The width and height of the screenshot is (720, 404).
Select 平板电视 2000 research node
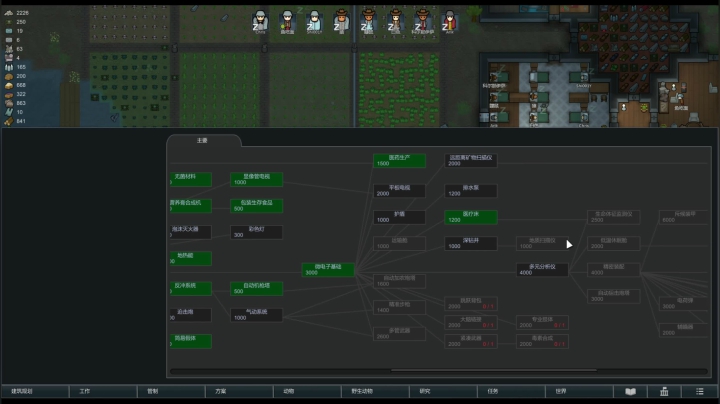pyautogui.click(x=399, y=191)
